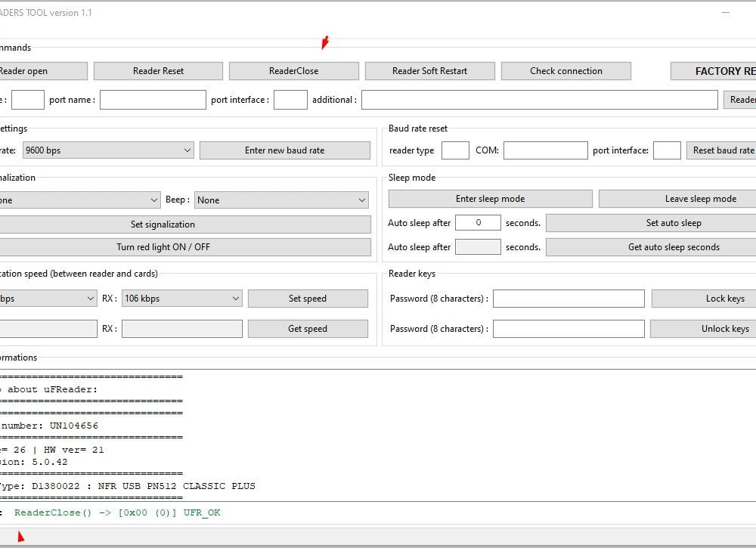Focus password field beside Unlock keys
Image resolution: width=756 pixels, height=548 pixels.
coord(569,329)
